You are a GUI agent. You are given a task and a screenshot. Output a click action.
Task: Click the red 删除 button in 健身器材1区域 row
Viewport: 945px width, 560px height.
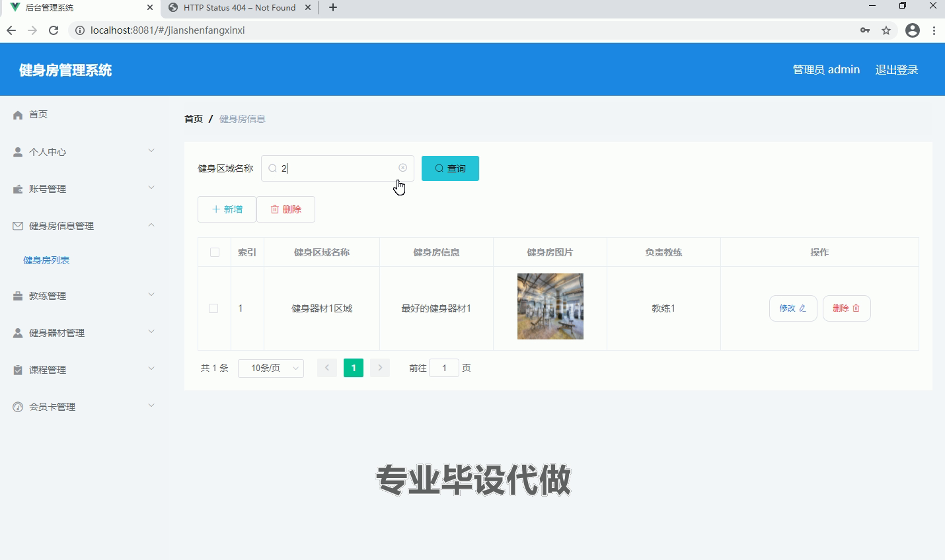click(x=847, y=308)
